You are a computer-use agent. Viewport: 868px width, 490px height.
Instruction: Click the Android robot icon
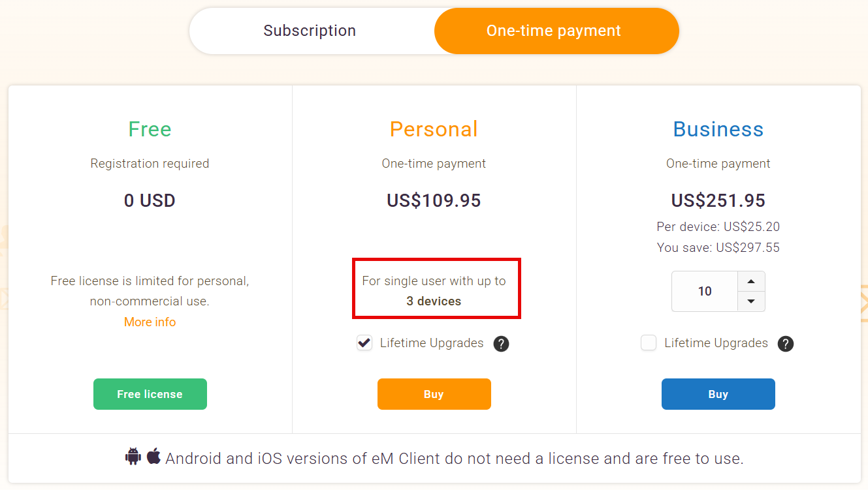point(133,457)
